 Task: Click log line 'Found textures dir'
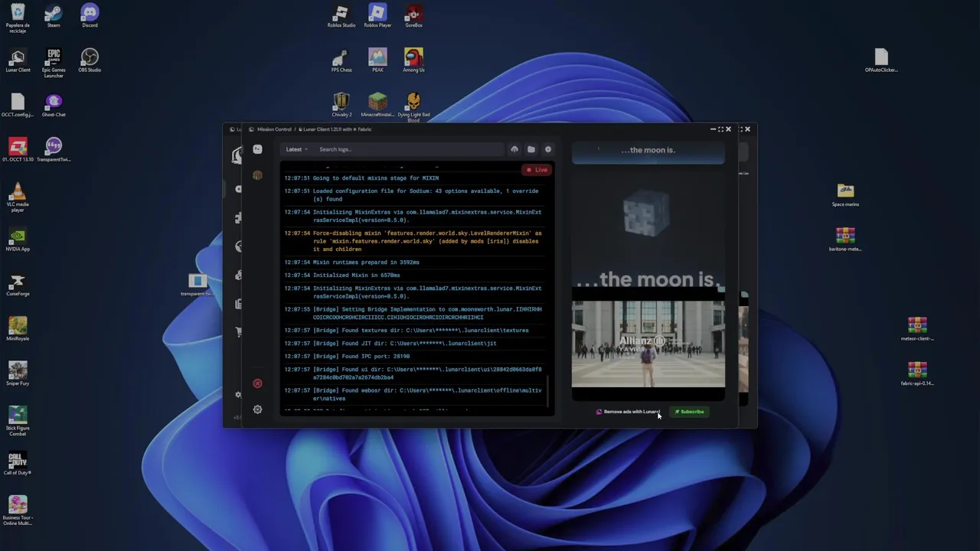pos(407,331)
